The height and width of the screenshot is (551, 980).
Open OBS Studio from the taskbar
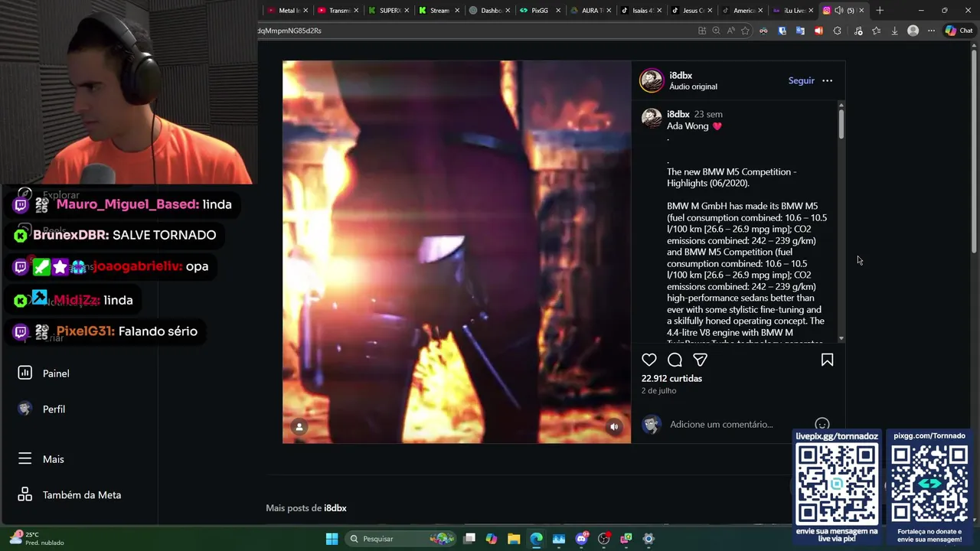point(603,539)
